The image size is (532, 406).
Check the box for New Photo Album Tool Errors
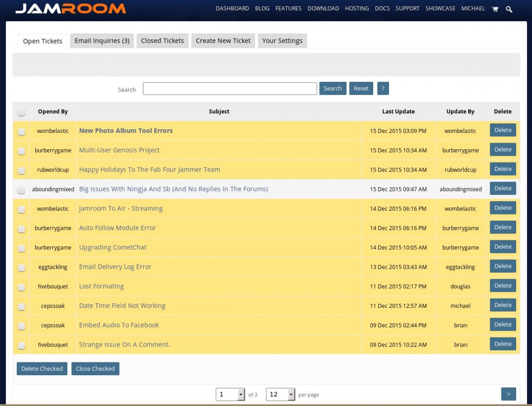pyautogui.click(x=22, y=132)
